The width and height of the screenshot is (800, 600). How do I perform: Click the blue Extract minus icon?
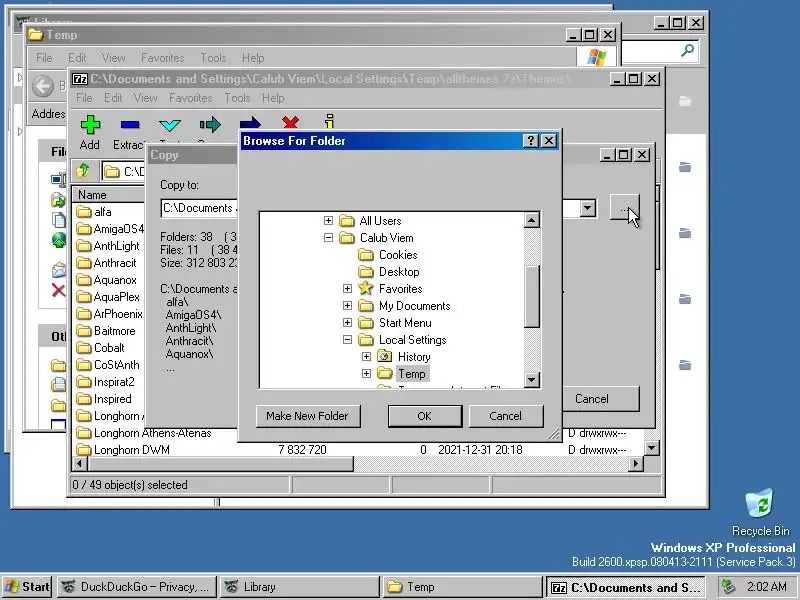pos(130,124)
